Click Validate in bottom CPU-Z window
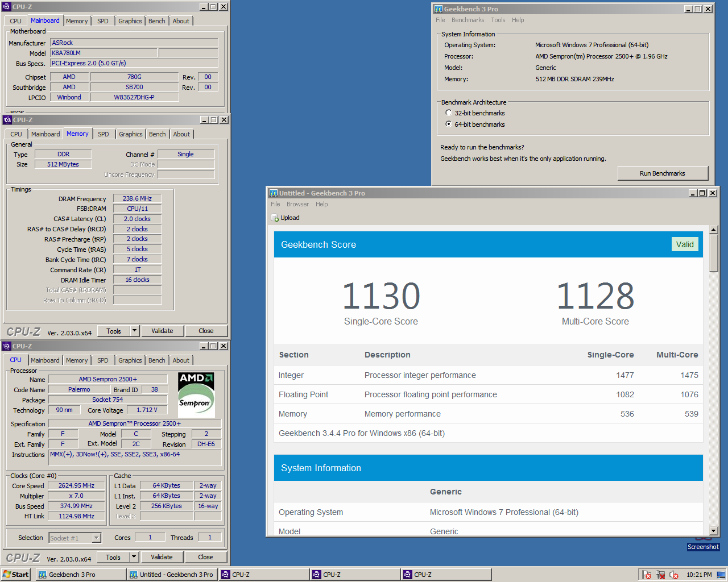 pos(162,557)
